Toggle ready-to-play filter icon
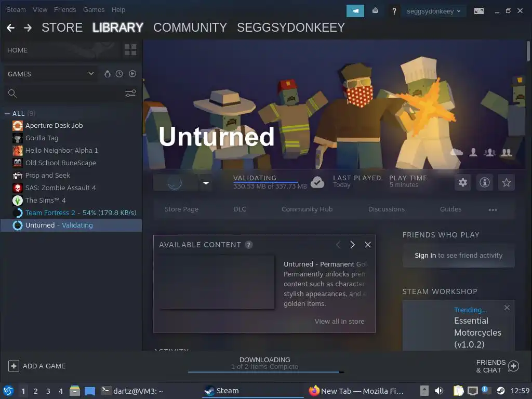 coord(132,74)
